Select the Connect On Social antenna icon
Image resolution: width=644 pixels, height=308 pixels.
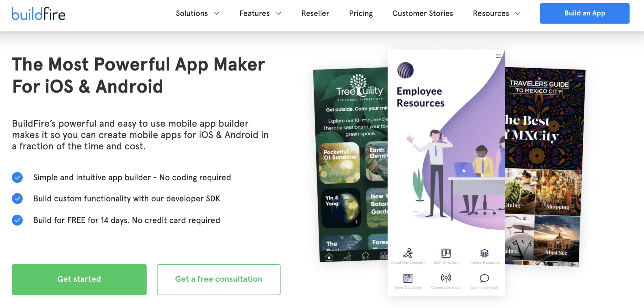coord(446,278)
